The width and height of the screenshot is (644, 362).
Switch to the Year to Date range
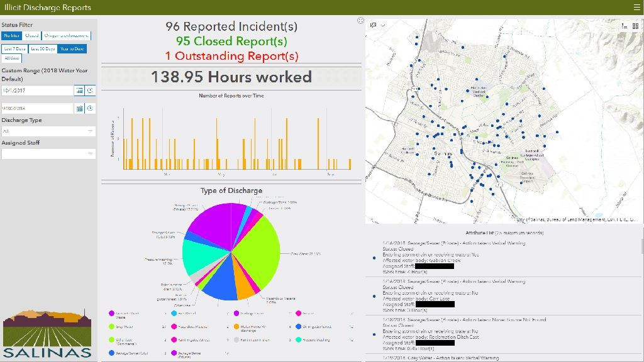72,48
